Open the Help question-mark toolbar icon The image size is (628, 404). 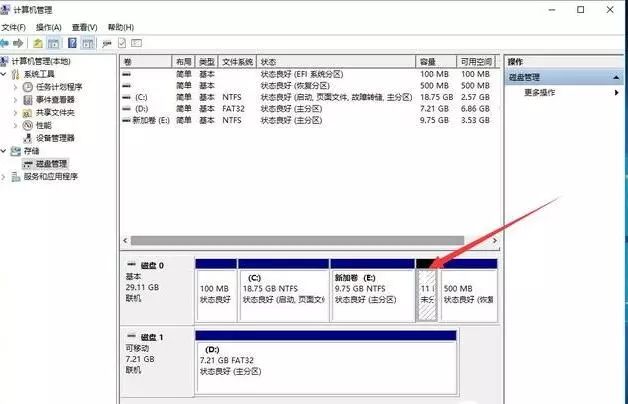[72, 43]
